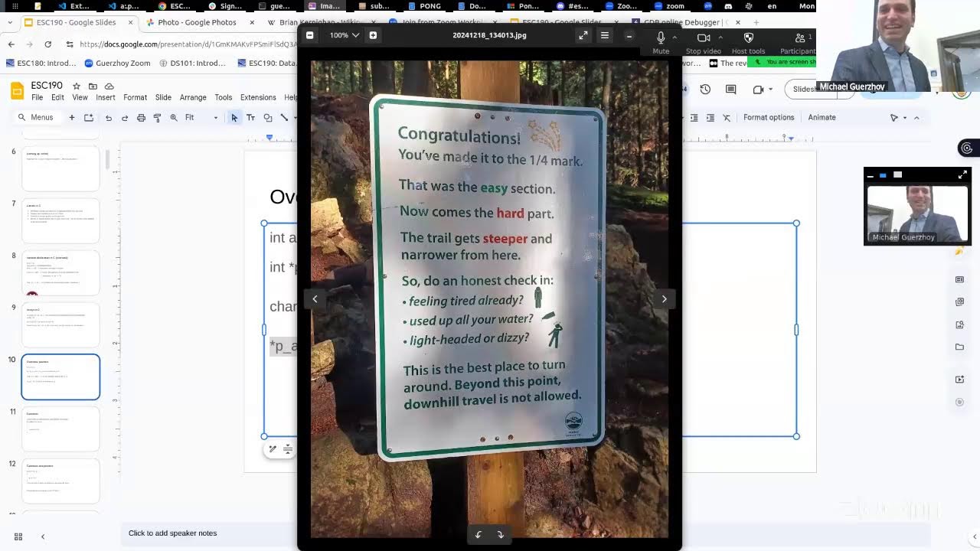Open the image viewer 100% zoom dropdown
Screen dimensions: 980x551
click(x=345, y=35)
